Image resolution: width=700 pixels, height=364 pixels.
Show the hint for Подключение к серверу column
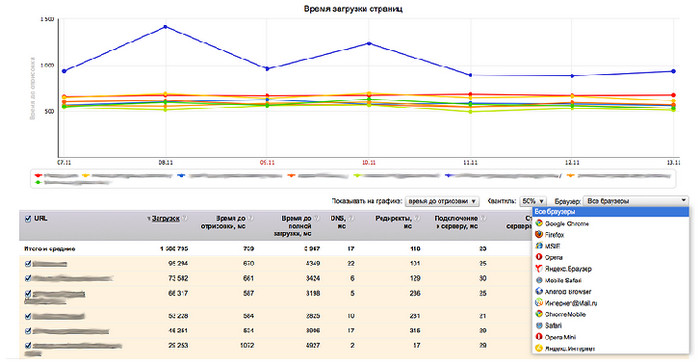click(x=483, y=218)
